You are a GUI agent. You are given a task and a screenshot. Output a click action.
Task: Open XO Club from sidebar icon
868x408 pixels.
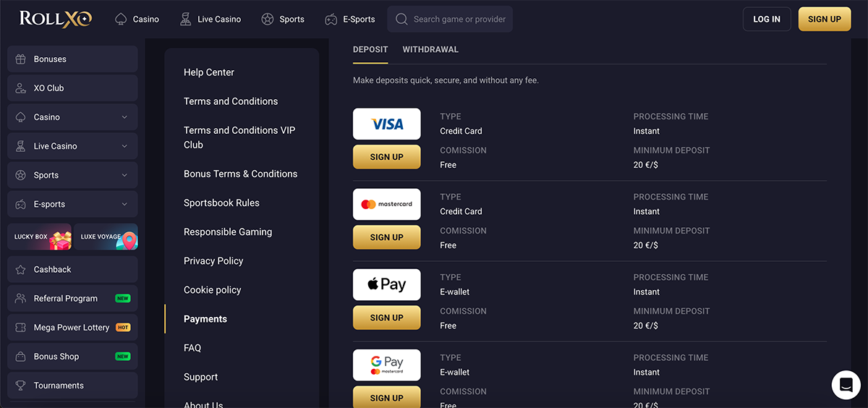pyautogui.click(x=20, y=88)
